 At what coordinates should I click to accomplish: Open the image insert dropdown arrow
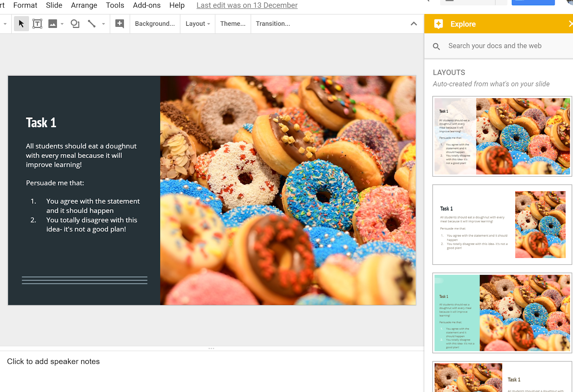coord(62,24)
